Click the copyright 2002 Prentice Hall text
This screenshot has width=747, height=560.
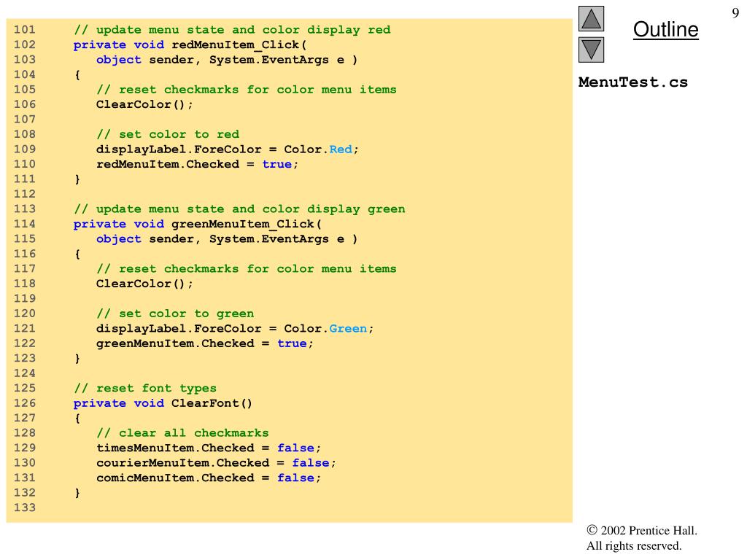pos(642,530)
